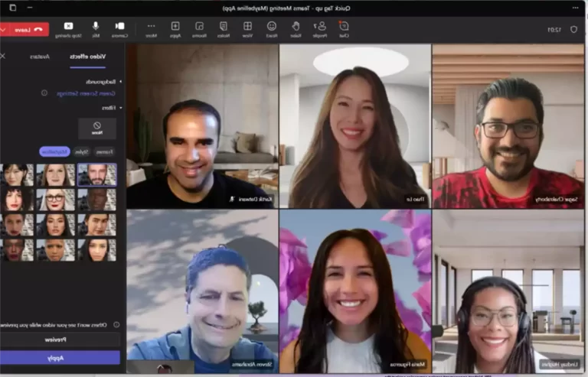
Task: Toggle the Mic mute button
Action: (96, 30)
